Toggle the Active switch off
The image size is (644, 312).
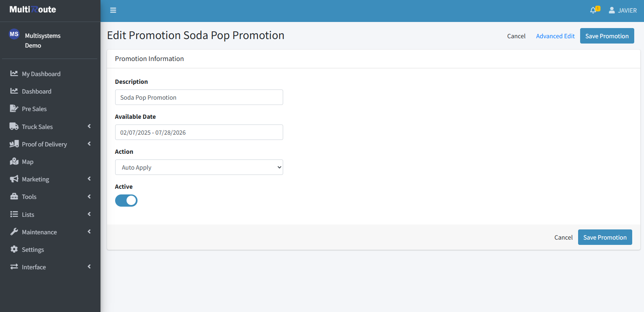126,201
